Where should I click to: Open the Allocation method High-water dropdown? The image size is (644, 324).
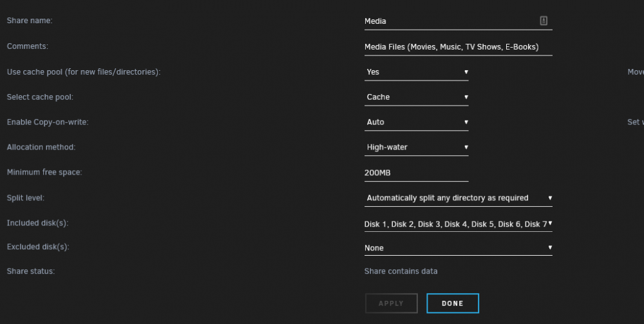[416, 147]
